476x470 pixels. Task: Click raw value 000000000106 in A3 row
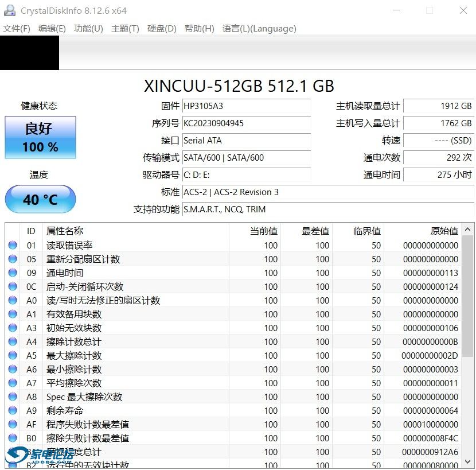(431, 328)
